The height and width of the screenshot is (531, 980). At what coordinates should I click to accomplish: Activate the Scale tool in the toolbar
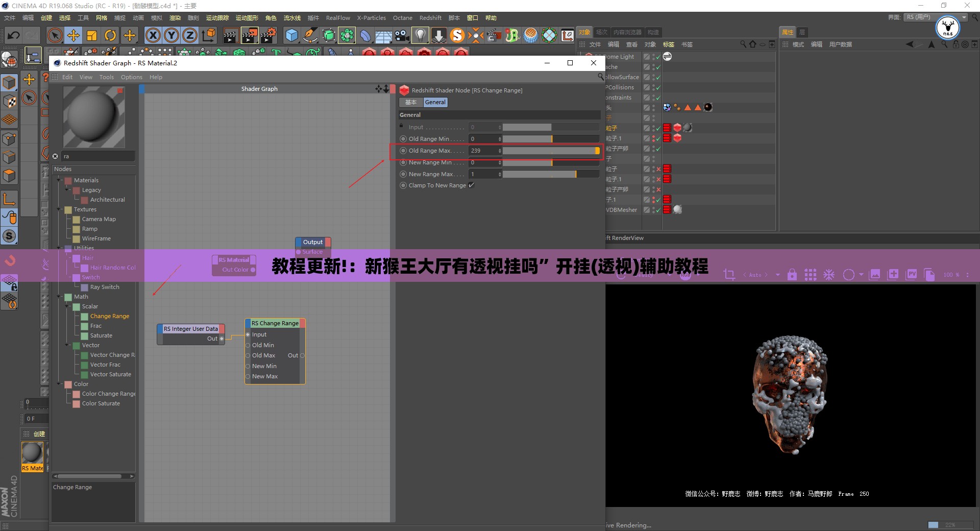(92, 35)
